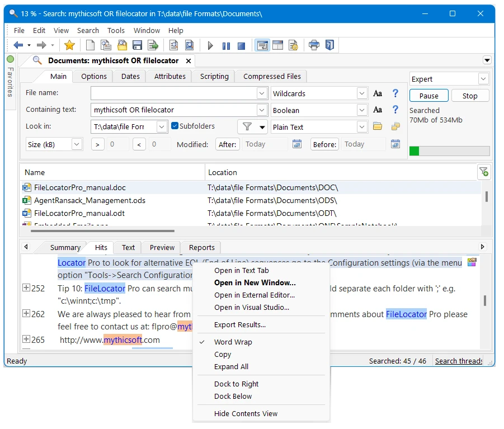
Task: Open the After date calendar picker
Action: 297,144
